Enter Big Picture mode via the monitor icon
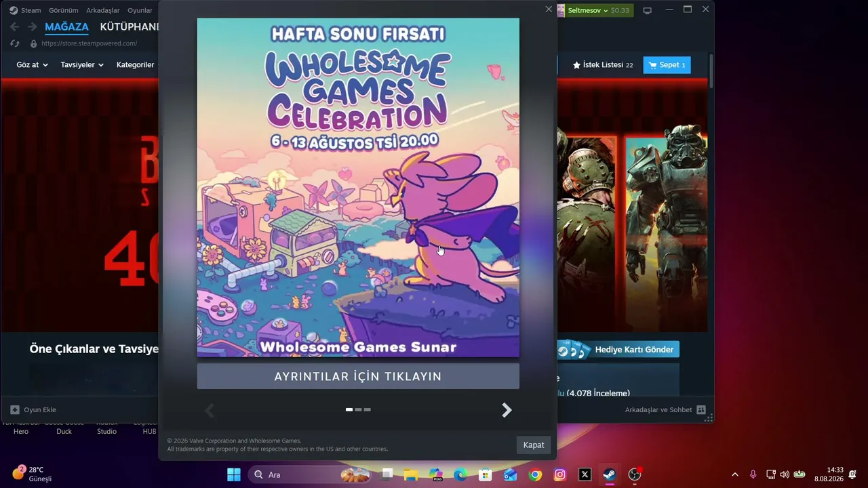This screenshot has width=868, height=488. [x=648, y=10]
